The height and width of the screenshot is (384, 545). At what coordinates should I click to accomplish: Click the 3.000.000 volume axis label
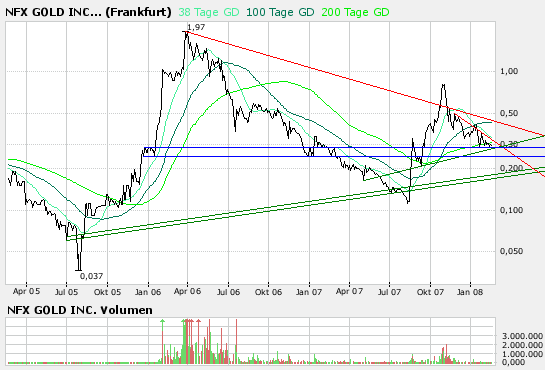click(x=522, y=336)
